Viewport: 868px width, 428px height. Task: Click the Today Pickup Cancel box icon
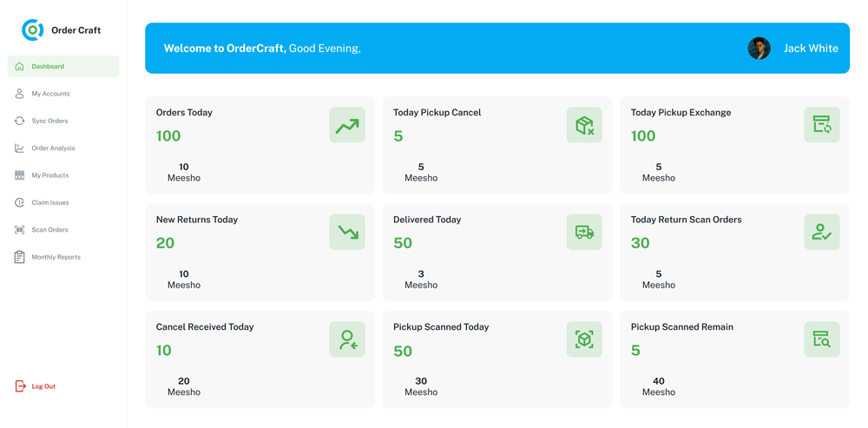584,125
